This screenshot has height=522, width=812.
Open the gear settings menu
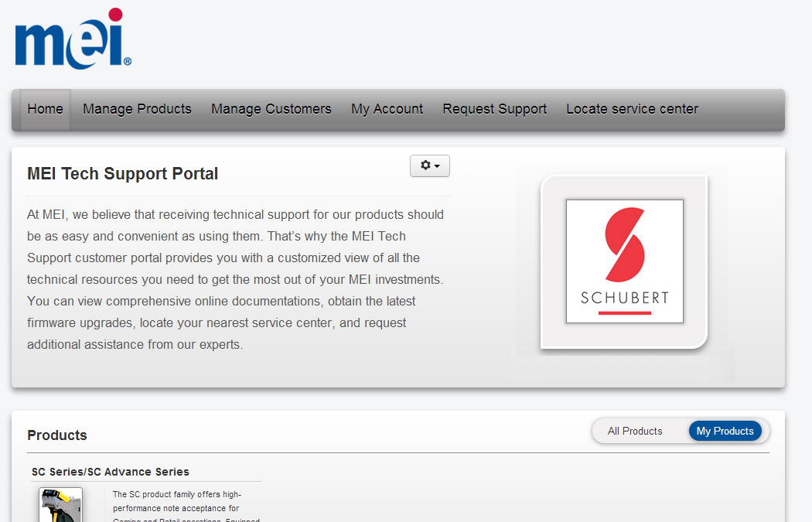coord(425,165)
